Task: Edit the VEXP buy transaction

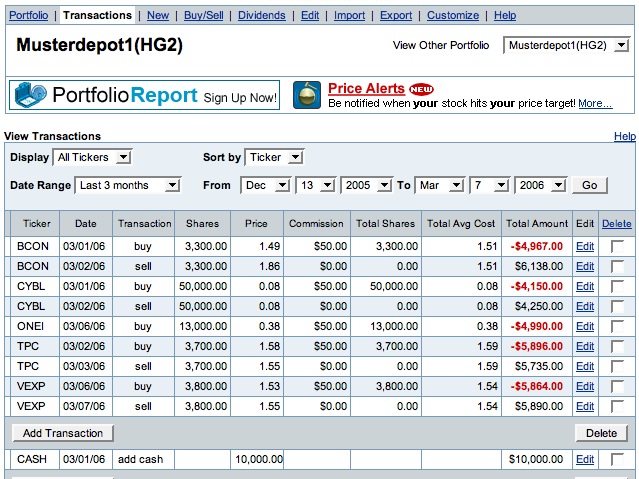Action: click(585, 386)
